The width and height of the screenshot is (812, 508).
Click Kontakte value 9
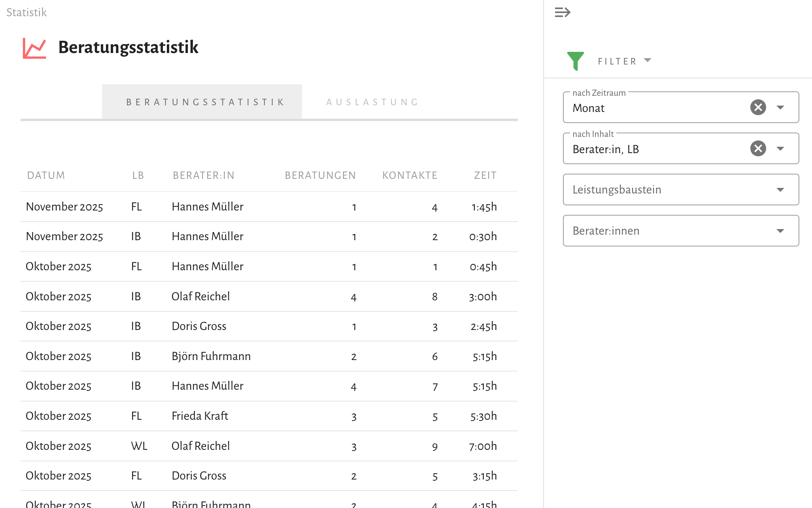tap(434, 447)
